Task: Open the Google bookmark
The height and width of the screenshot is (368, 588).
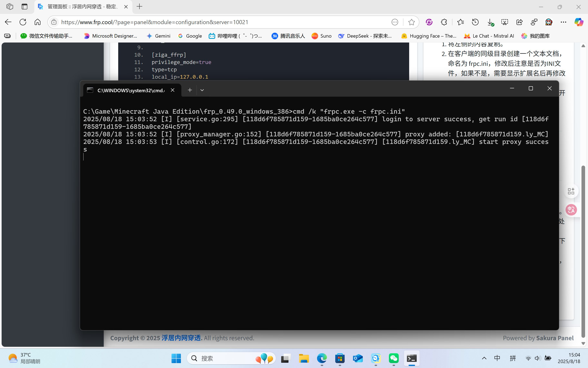Action: click(x=190, y=36)
